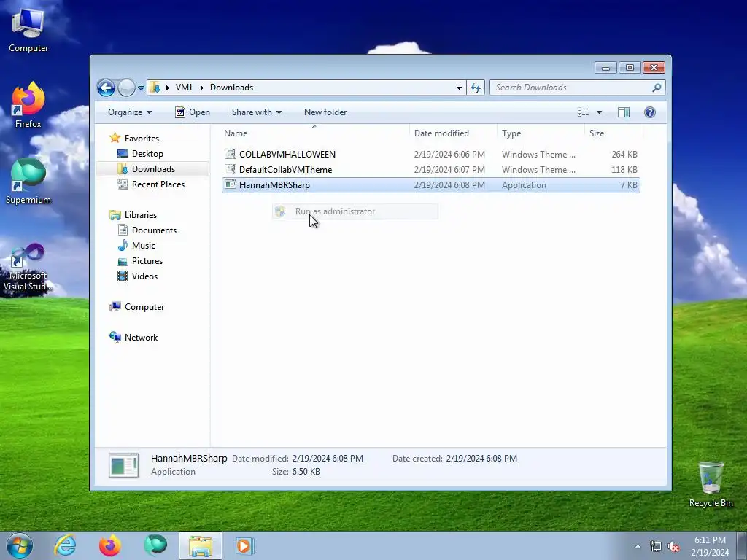
Task: Click VM1 in the address bar
Action: [184, 87]
